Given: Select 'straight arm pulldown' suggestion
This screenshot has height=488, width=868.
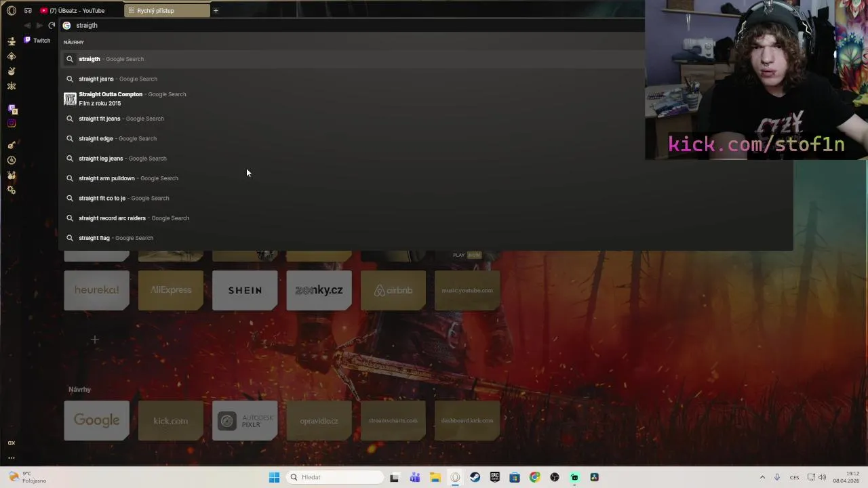Looking at the screenshot, I should pos(426,178).
